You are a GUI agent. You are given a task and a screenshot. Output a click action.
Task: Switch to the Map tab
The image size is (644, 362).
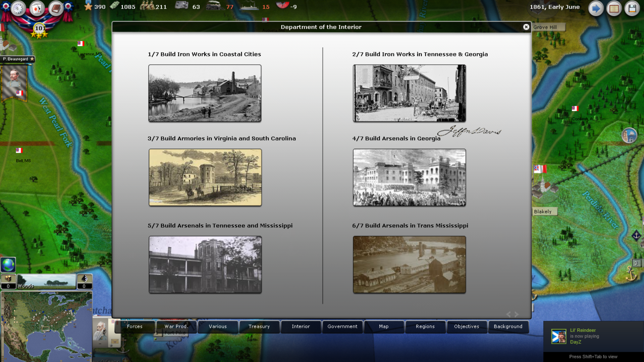click(x=384, y=326)
